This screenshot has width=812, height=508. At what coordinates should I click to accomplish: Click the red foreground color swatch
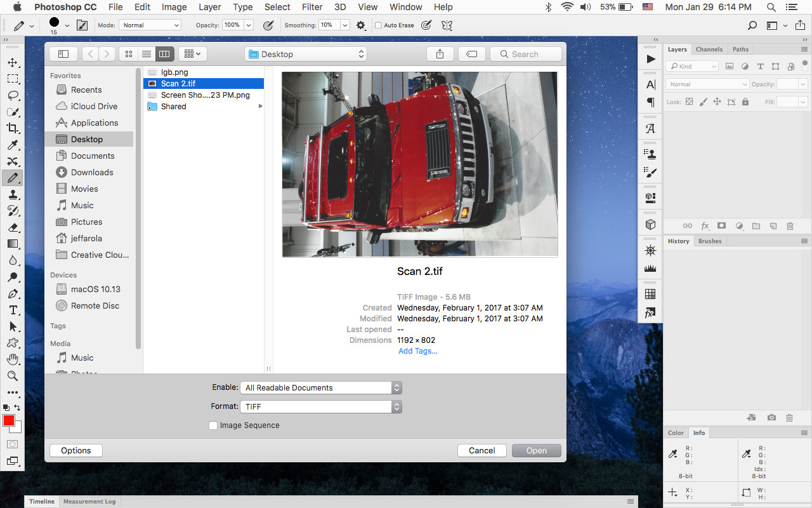click(x=9, y=420)
